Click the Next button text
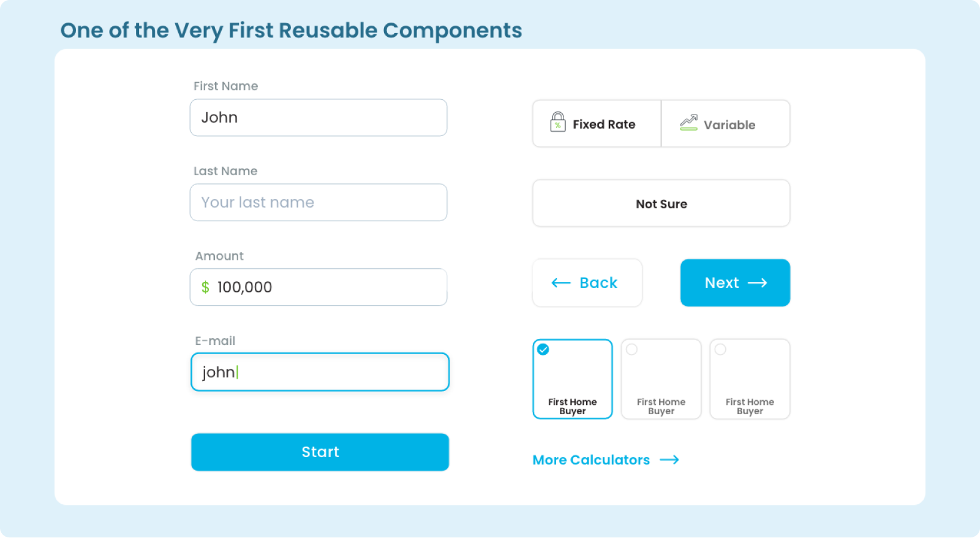Viewport: 980px width, 538px height. click(722, 282)
